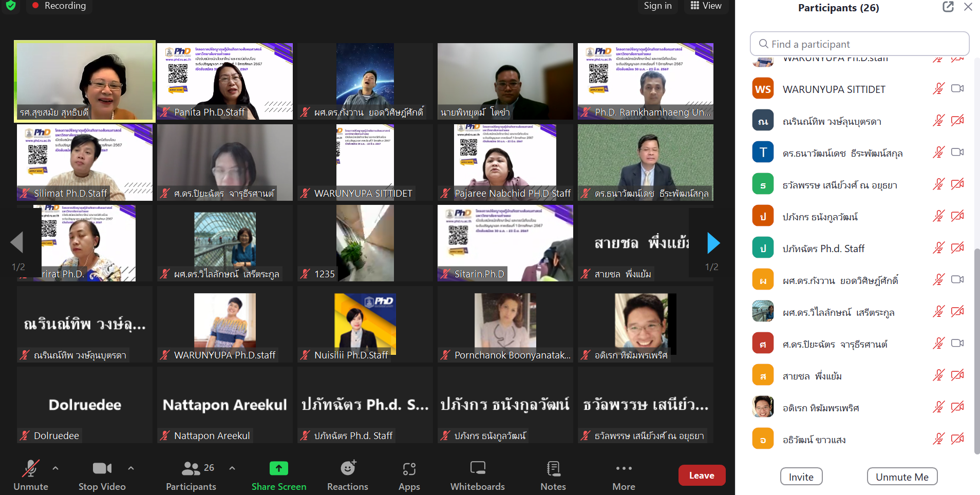The image size is (980, 495).
Task: Click avatar of ณรินณ์ทิพ วงษ์ลุนบุตรดา in list
Action: [763, 121]
